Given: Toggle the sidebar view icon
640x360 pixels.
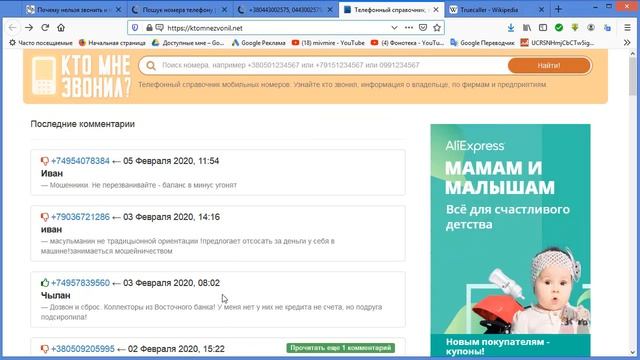Looking at the screenshot, I should [x=543, y=28].
